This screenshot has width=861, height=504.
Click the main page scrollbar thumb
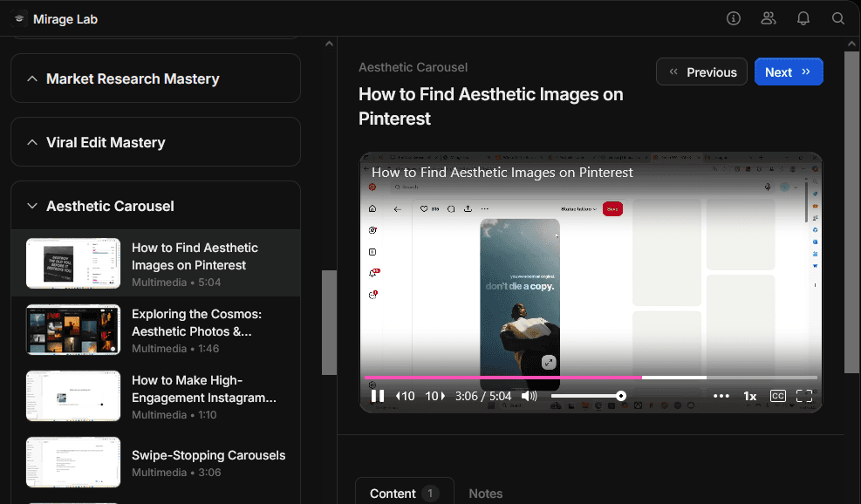click(851, 213)
